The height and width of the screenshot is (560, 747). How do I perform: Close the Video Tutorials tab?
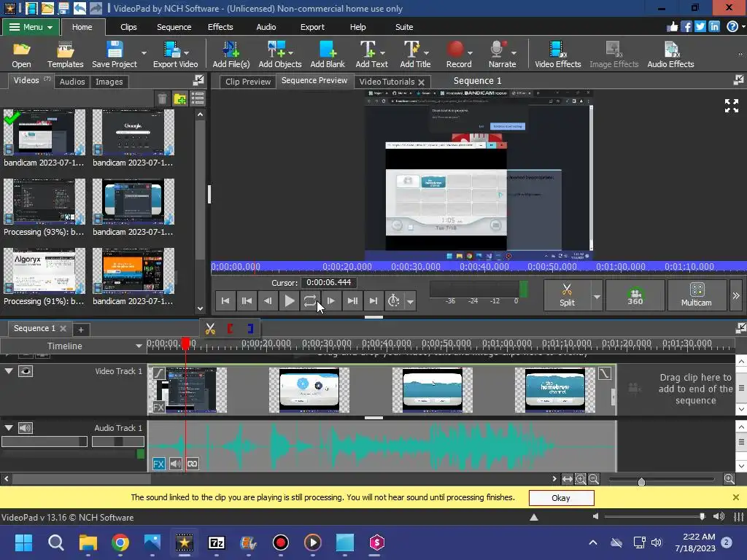click(421, 82)
